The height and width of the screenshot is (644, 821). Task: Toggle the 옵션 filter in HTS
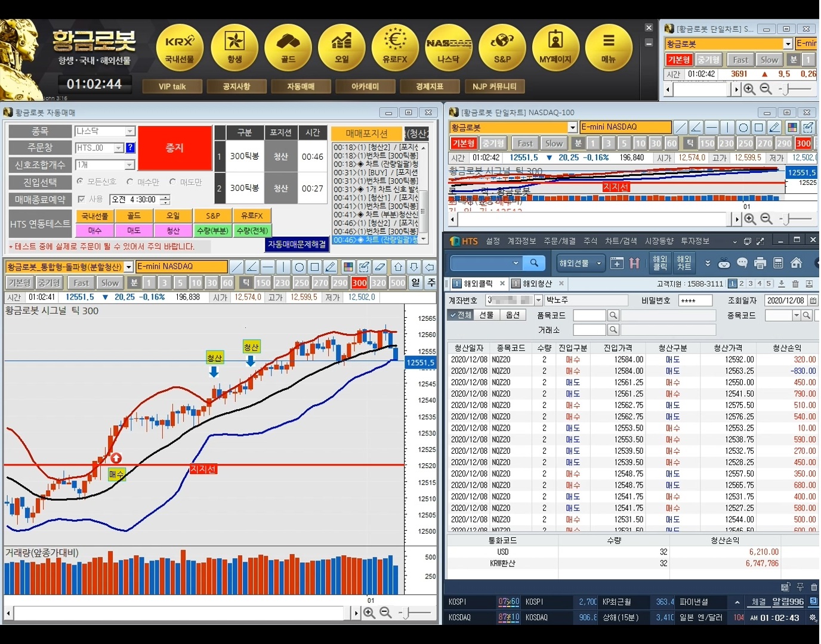513,315
